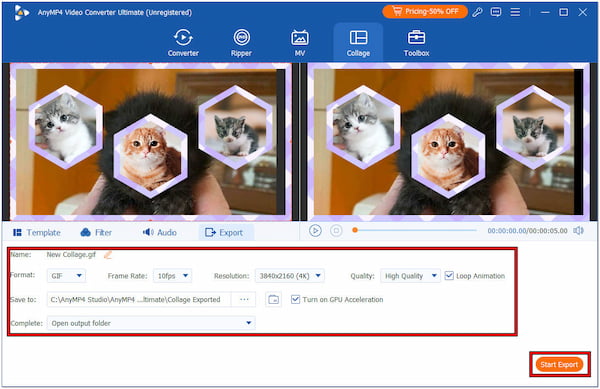The height and width of the screenshot is (389, 600).
Task: Open the Format GIF dropdown
Action: click(x=66, y=276)
